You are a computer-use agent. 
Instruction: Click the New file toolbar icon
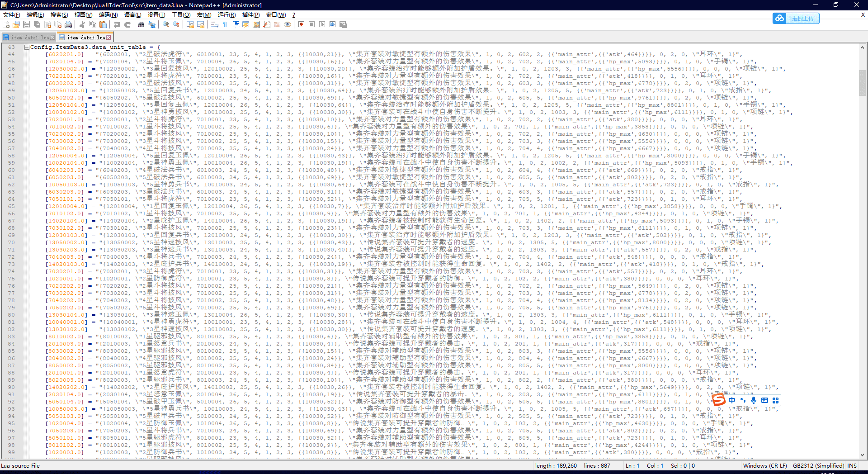point(6,24)
